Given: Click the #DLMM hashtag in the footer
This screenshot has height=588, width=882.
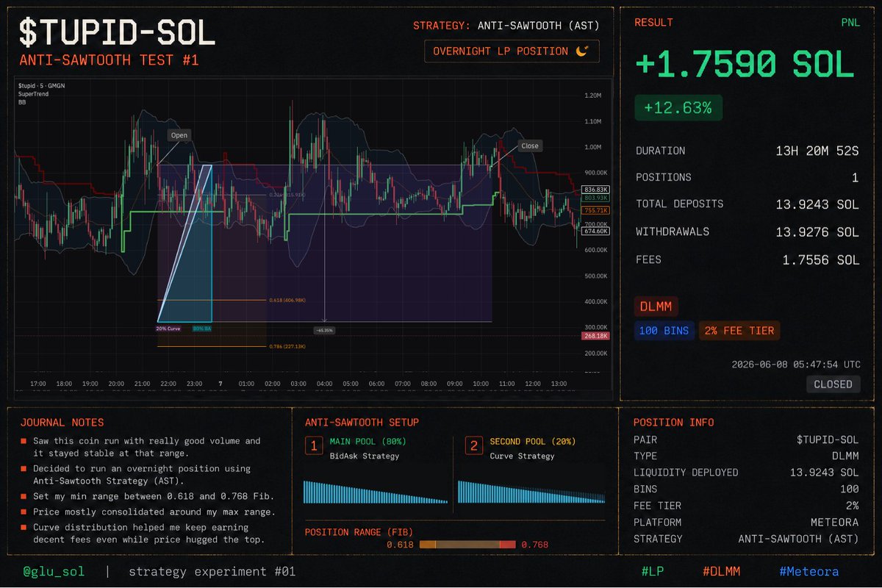Looking at the screenshot, I should pyautogui.click(x=721, y=571).
